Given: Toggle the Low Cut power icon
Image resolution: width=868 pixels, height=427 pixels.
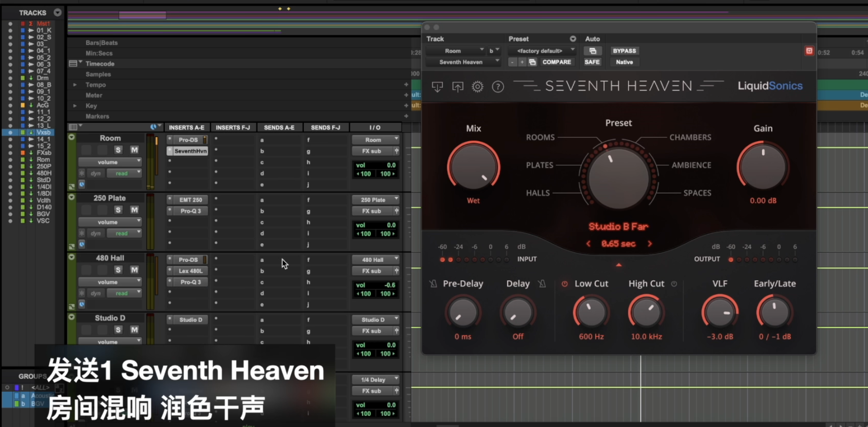Looking at the screenshot, I should pyautogui.click(x=565, y=284).
